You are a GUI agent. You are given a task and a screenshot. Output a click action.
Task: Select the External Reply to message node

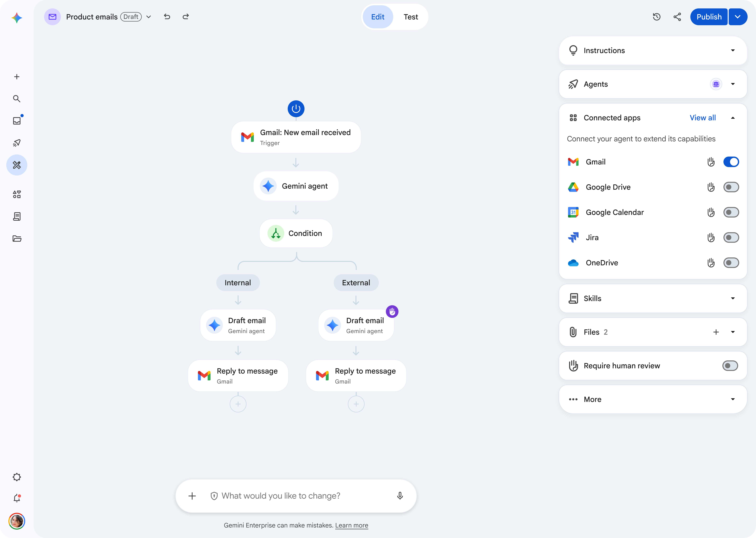click(x=356, y=376)
